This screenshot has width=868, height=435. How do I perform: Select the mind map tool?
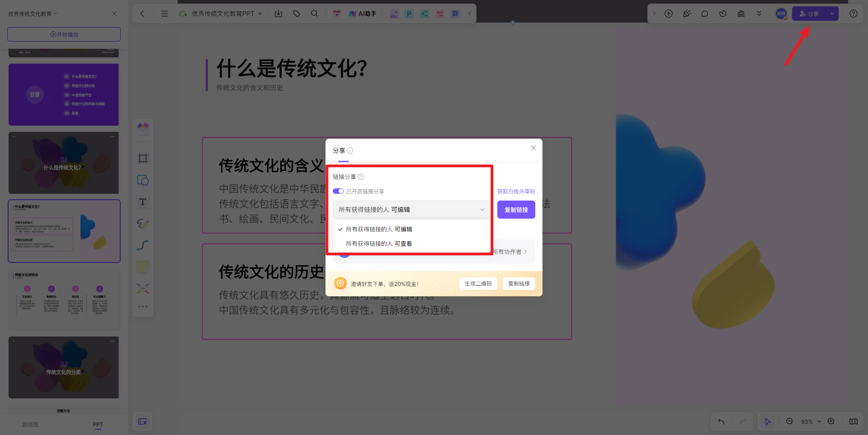coord(143,288)
